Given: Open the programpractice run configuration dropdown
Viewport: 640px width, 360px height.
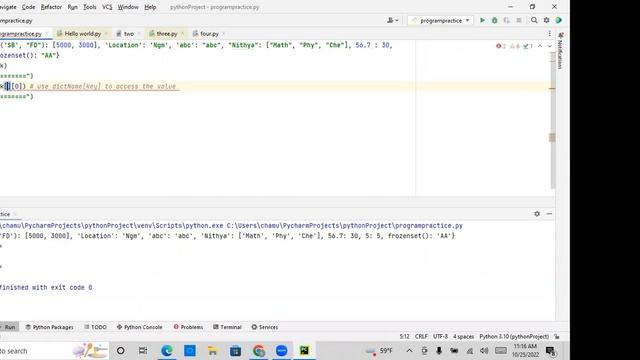Looking at the screenshot, I should (x=441, y=20).
